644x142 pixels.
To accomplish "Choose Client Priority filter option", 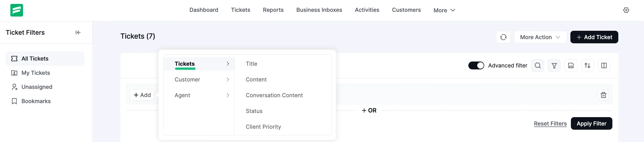I will pos(263,127).
